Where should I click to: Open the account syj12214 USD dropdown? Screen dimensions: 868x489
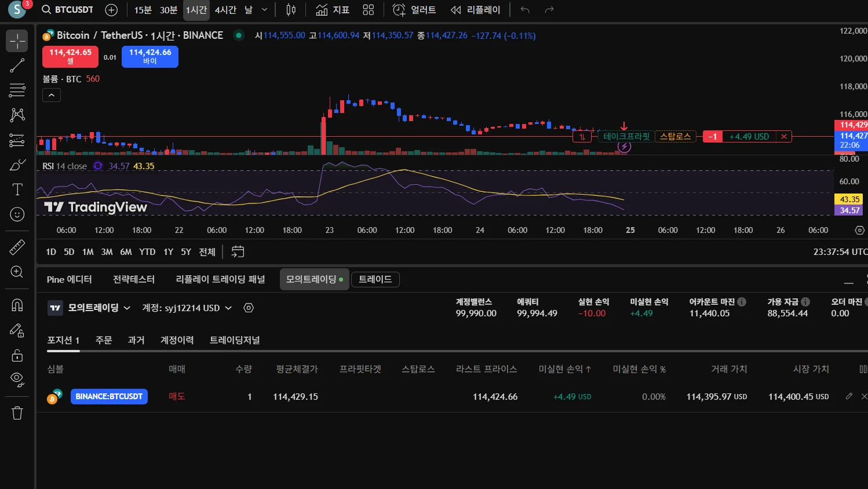point(187,308)
